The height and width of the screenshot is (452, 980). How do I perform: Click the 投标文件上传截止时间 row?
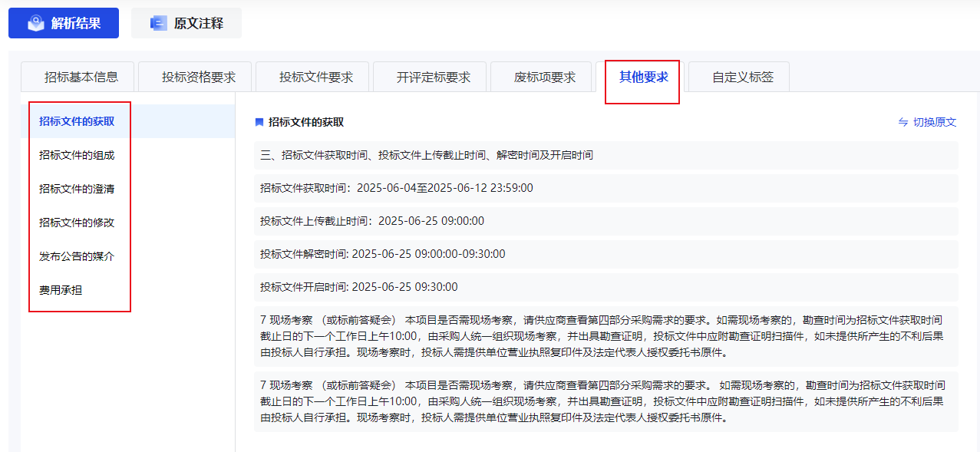point(606,221)
